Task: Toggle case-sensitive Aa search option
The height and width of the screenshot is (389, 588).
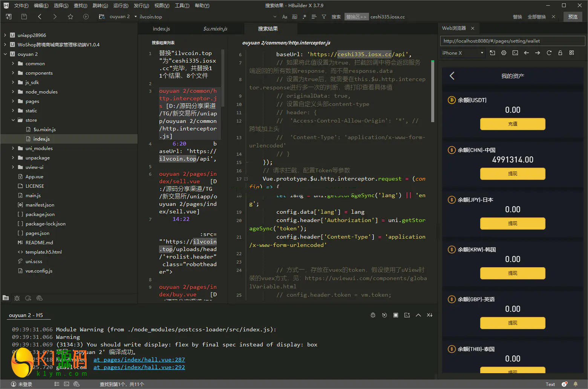Action: point(285,17)
